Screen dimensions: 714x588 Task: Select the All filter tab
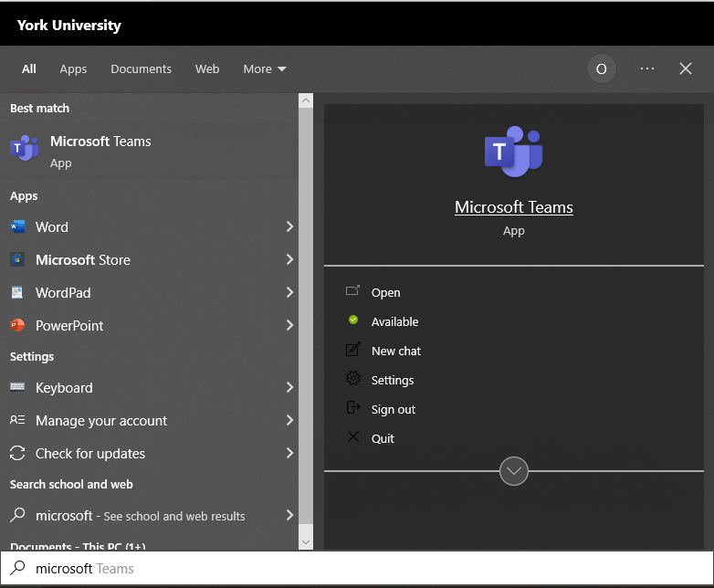(28, 68)
